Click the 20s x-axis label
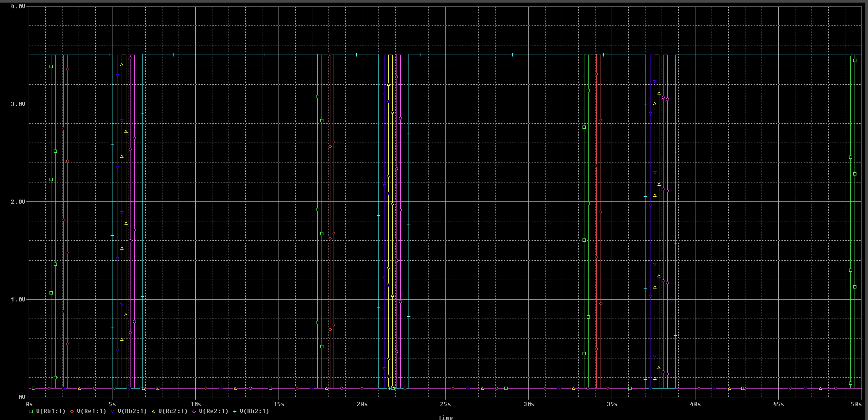 [362, 404]
